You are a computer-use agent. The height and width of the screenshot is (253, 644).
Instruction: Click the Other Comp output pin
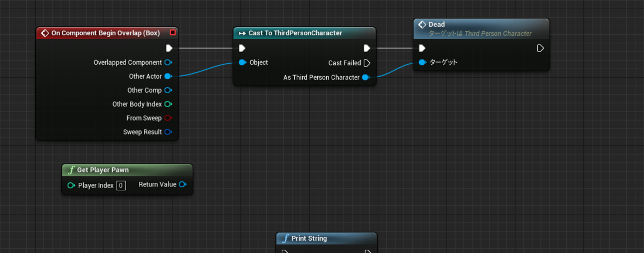click(x=169, y=90)
